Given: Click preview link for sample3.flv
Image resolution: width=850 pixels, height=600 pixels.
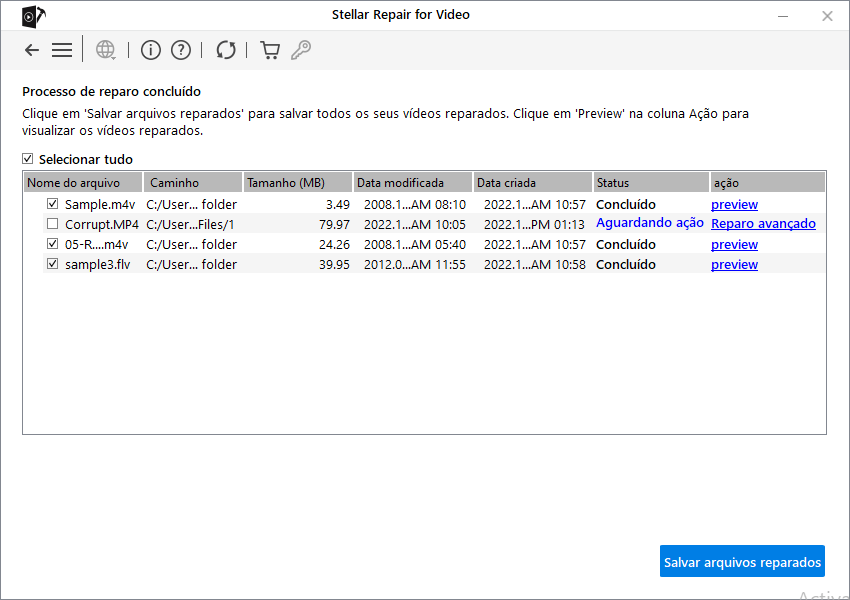Looking at the screenshot, I should coord(734,265).
